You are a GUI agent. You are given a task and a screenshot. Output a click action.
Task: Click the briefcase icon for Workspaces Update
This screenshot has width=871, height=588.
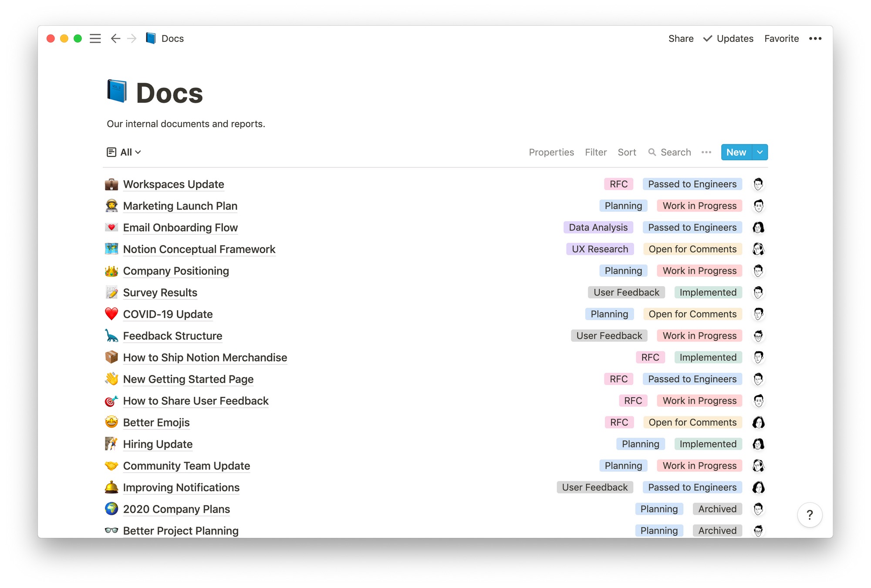111,184
